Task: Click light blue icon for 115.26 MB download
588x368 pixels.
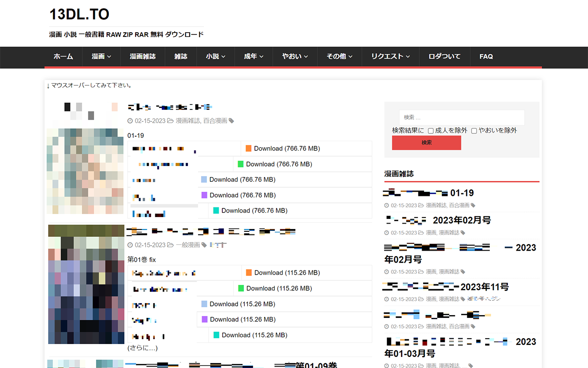Action: tap(204, 304)
